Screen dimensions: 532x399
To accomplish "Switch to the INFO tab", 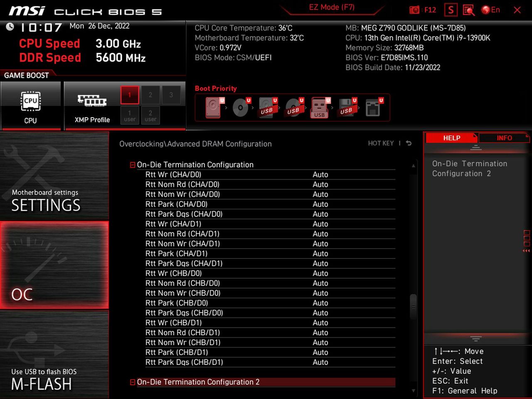I will click(504, 138).
